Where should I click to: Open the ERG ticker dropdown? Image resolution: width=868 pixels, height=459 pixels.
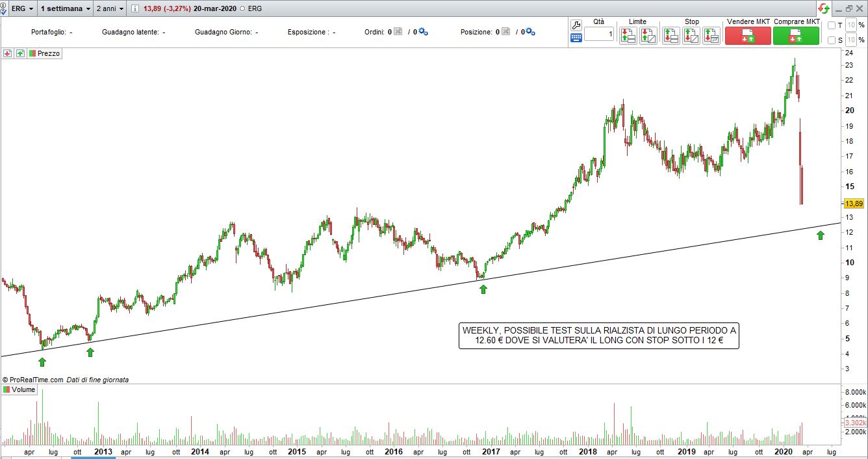(22, 8)
